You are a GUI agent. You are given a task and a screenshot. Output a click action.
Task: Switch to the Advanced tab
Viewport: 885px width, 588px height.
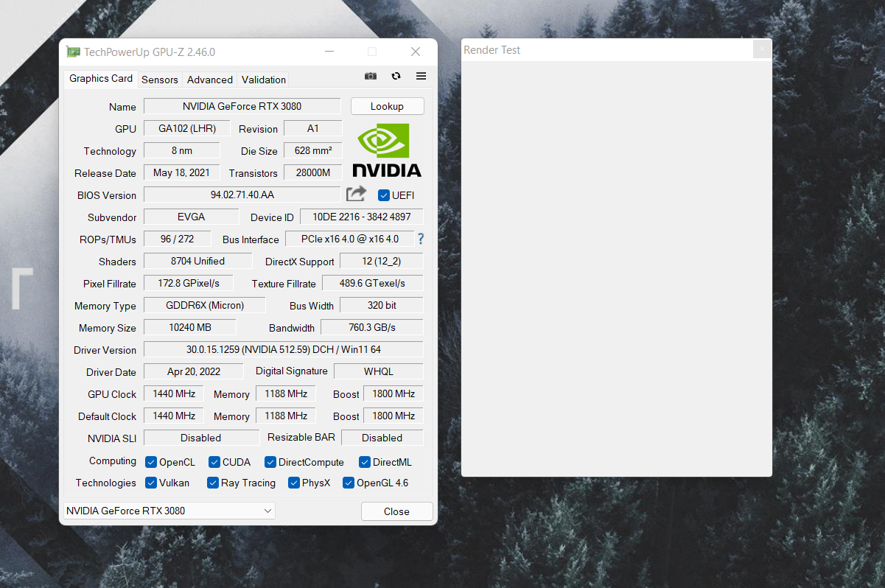pyautogui.click(x=210, y=80)
